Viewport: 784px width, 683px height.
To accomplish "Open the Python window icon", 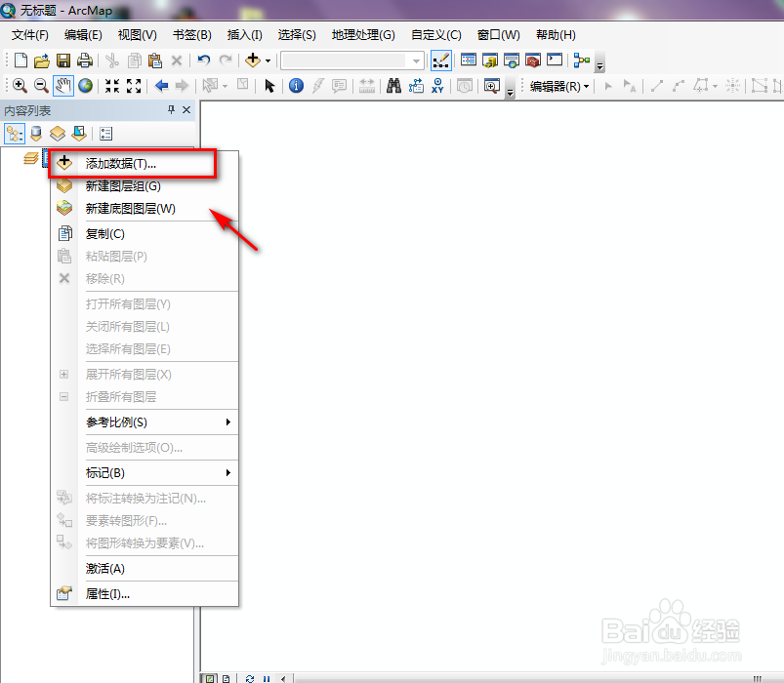I will (x=555, y=60).
